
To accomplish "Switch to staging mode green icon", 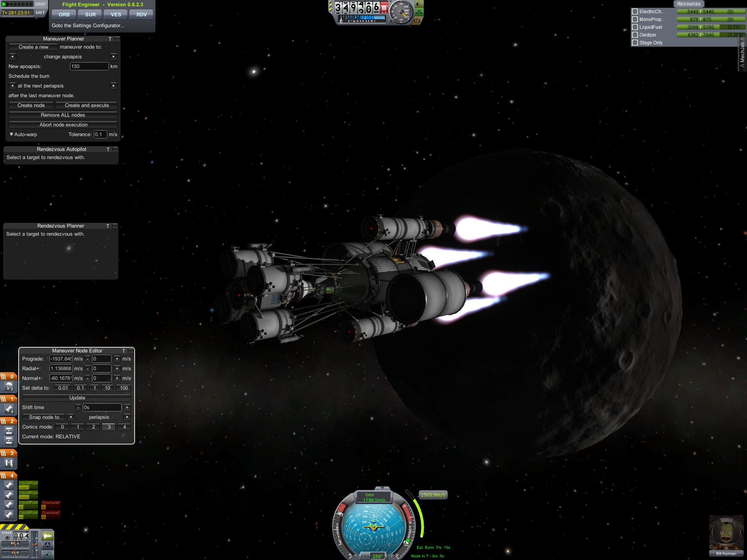I will (x=47, y=536).
